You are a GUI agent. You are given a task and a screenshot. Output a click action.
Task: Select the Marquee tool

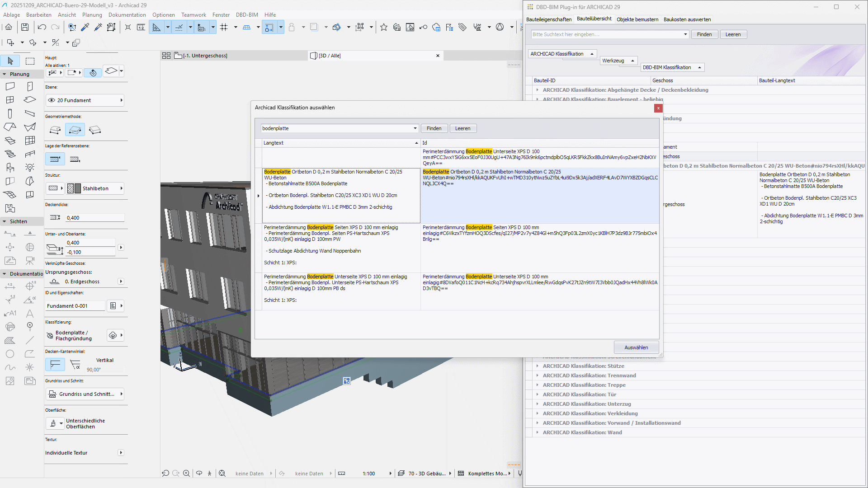[x=30, y=61]
